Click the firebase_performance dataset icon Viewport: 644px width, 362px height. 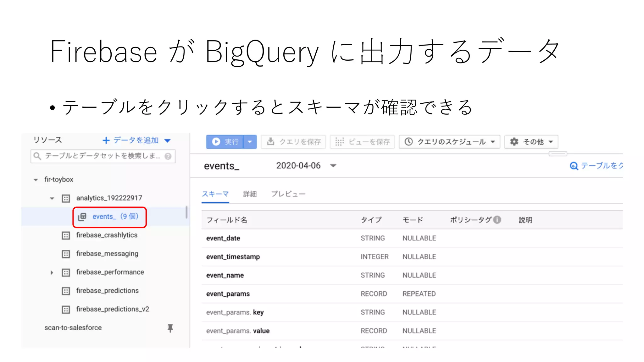pos(66,272)
